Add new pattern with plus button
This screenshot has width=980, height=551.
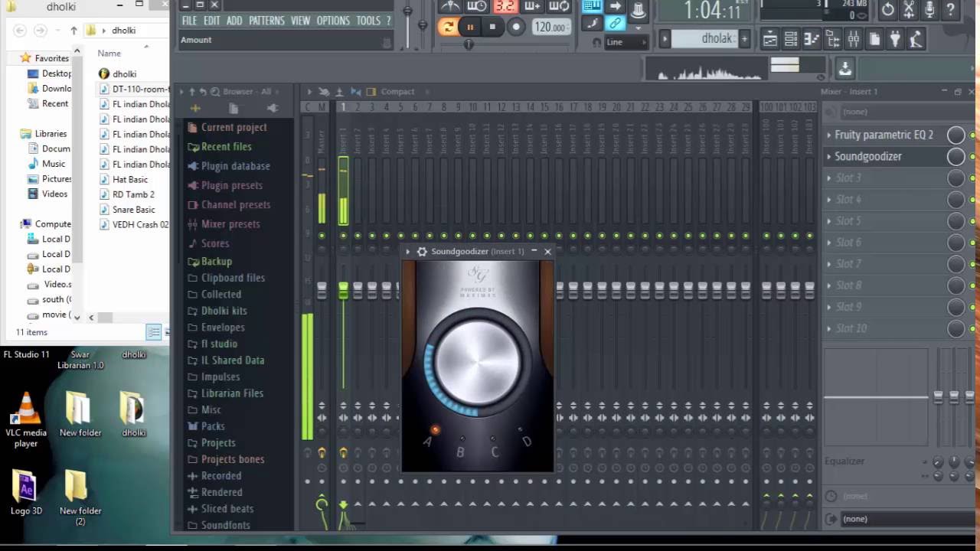[744, 39]
